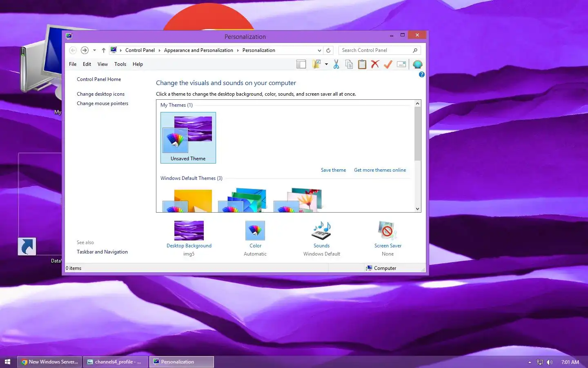Click the blue Help question mark

click(422, 74)
